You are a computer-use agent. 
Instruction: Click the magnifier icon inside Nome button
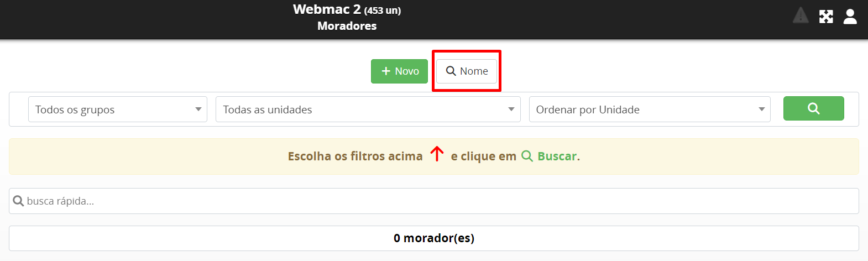coord(451,71)
